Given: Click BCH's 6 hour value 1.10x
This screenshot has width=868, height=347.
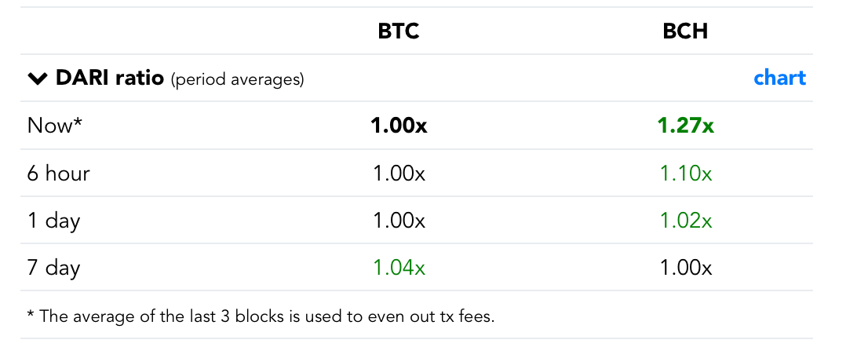Looking at the screenshot, I should tap(686, 173).
